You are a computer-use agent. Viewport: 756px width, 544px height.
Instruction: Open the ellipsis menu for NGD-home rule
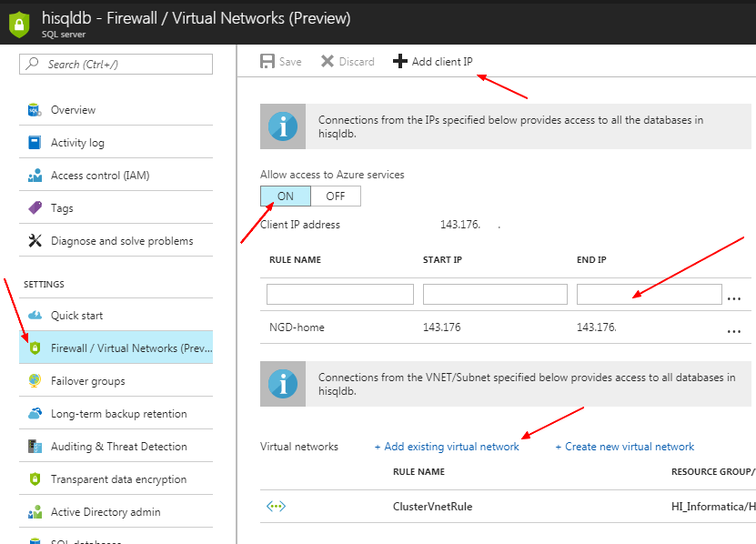point(734,331)
